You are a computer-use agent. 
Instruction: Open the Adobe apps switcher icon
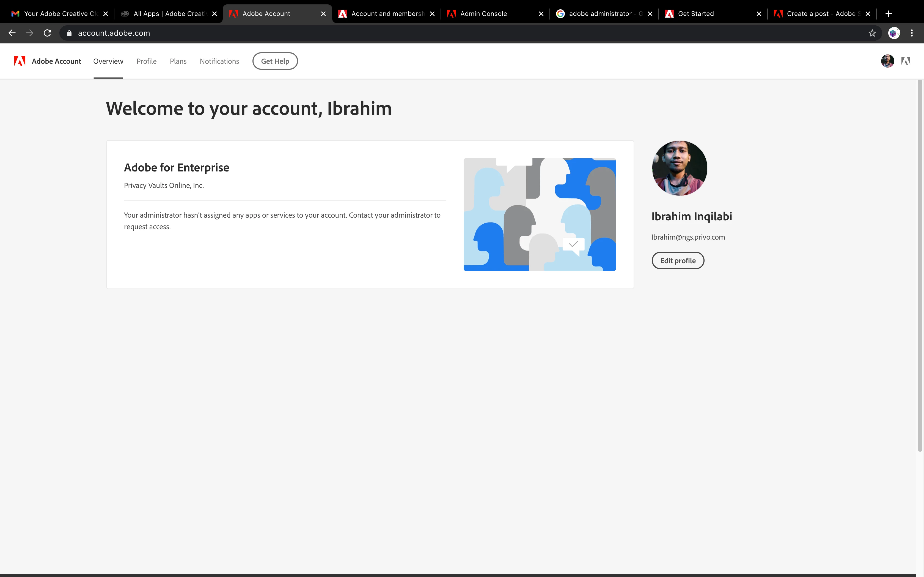(x=906, y=61)
